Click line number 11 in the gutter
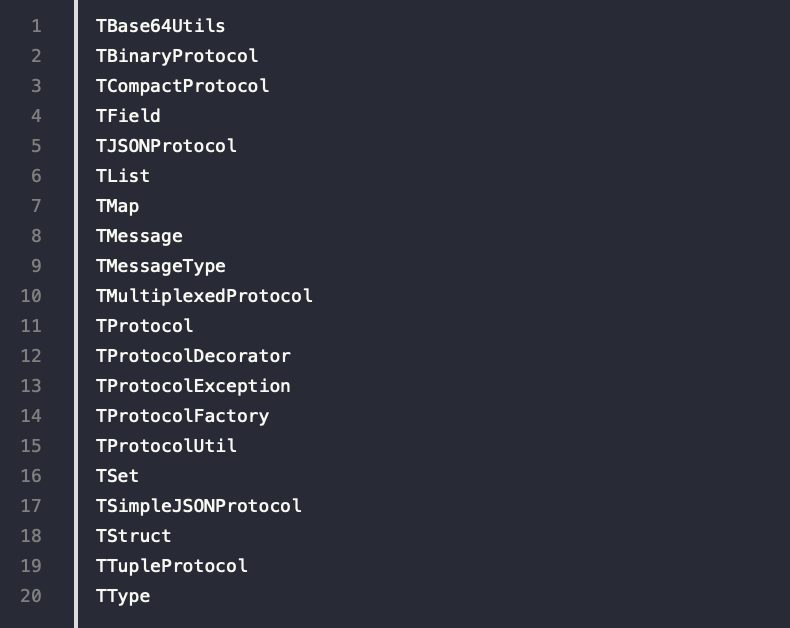The height and width of the screenshot is (628, 790). [x=31, y=326]
